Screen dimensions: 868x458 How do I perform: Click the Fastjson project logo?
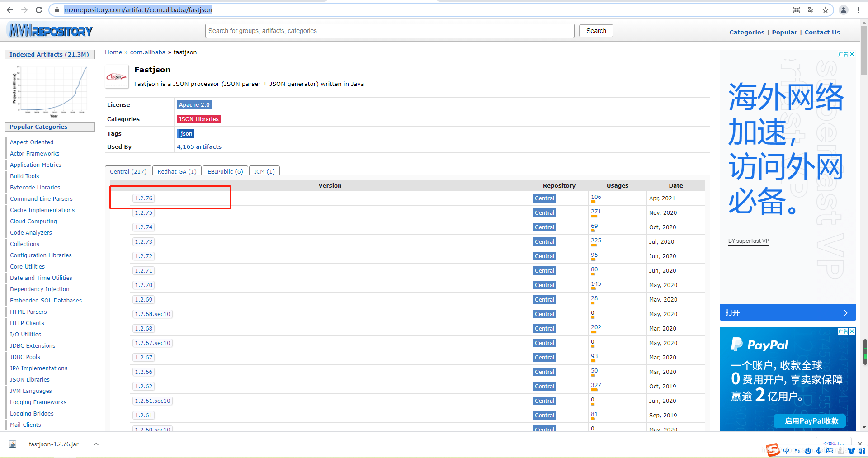117,77
